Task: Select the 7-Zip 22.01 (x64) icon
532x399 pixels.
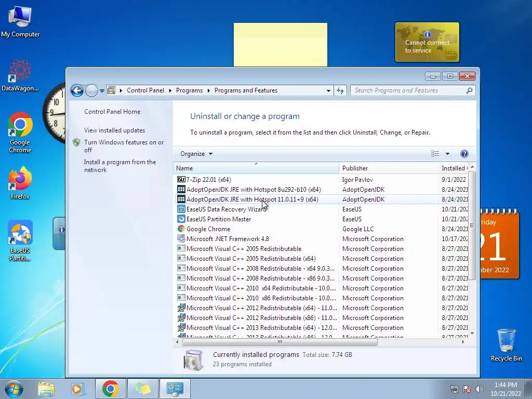Action: [x=181, y=179]
